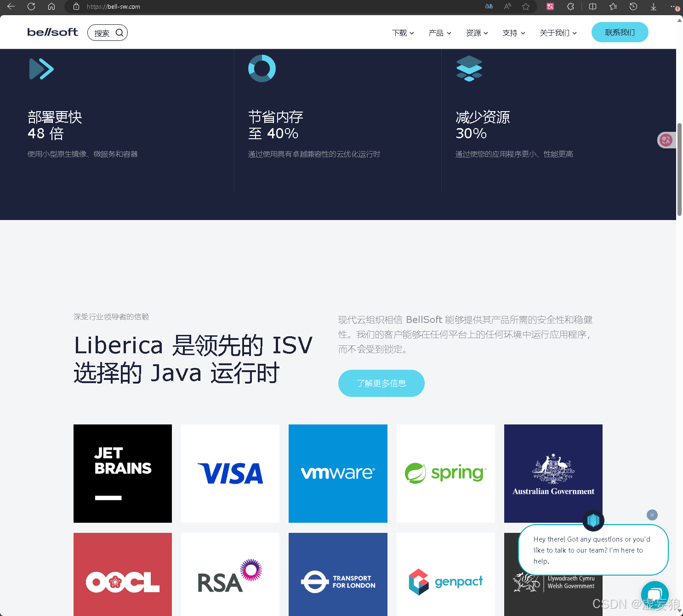Viewport: 683px width, 616px height.
Task: Click the chat message 'Hey there! Got any questions'
Action: click(x=592, y=550)
